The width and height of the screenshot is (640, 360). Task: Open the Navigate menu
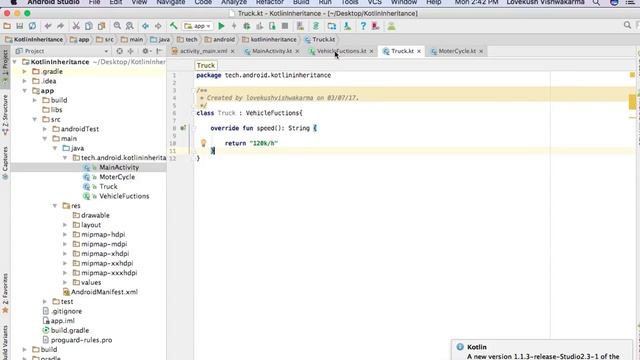click(x=171, y=2)
